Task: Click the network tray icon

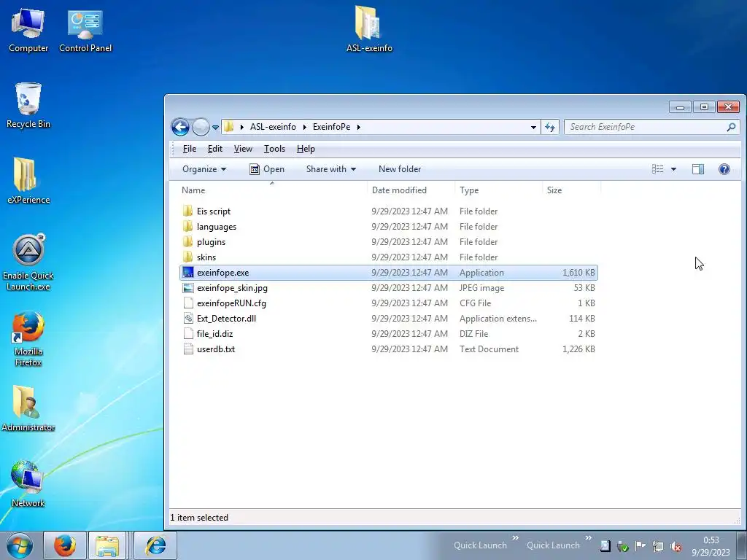Action: (658, 546)
